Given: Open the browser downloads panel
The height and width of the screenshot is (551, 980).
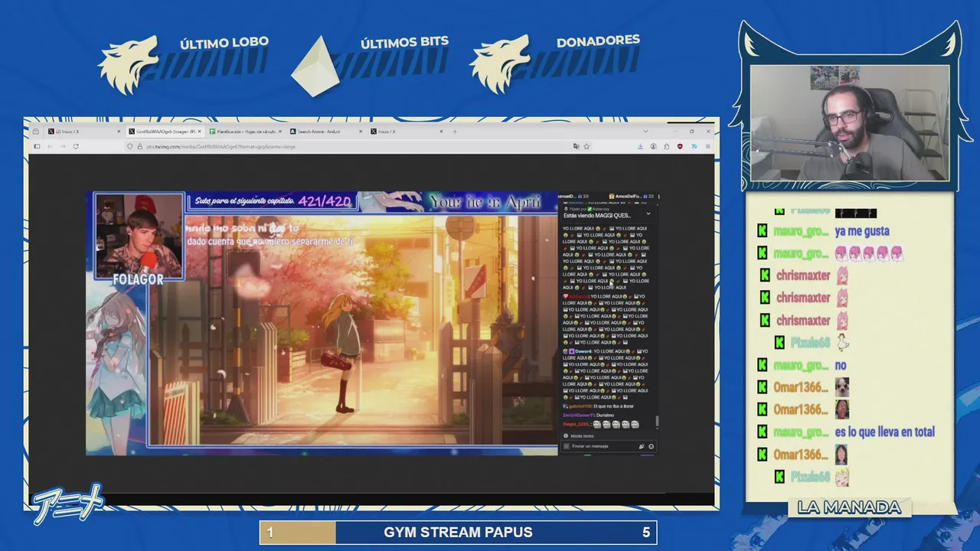Looking at the screenshot, I should [x=640, y=146].
